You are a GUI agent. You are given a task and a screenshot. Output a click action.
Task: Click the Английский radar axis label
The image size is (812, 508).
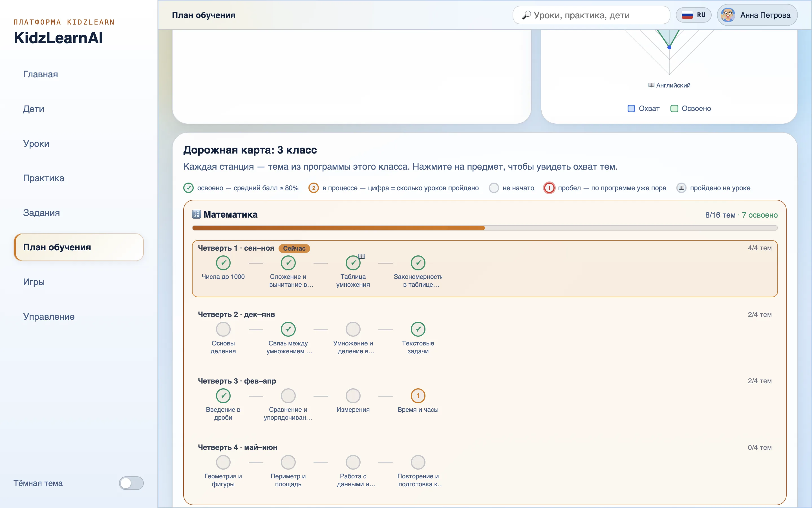(x=669, y=85)
